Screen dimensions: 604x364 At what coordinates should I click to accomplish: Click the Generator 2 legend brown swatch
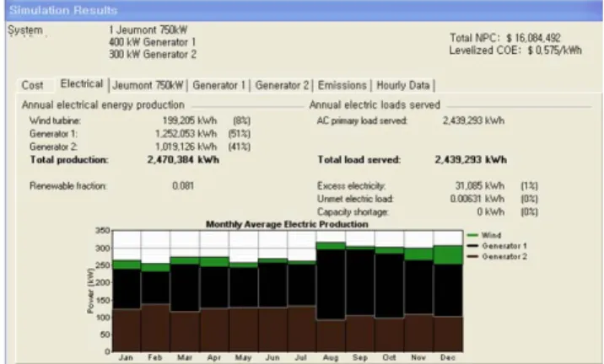[x=472, y=257]
